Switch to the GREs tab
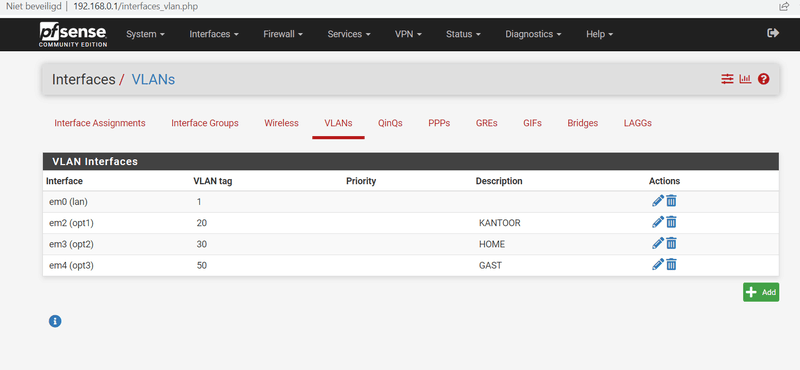 pos(486,123)
